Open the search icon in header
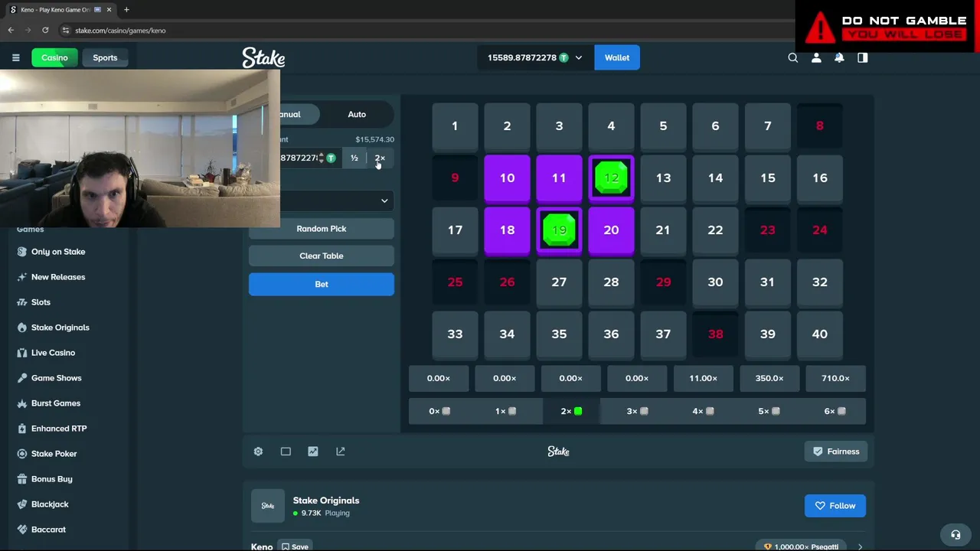This screenshot has height=551, width=980. (x=793, y=57)
